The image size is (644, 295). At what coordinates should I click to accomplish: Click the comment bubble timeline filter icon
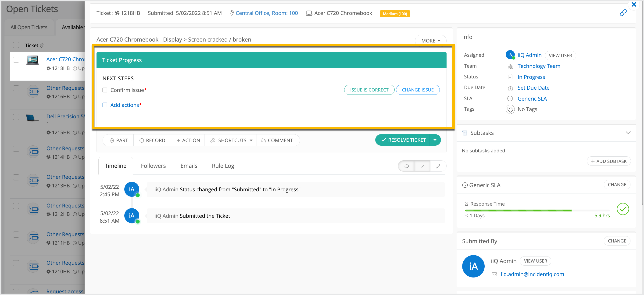coord(406,166)
